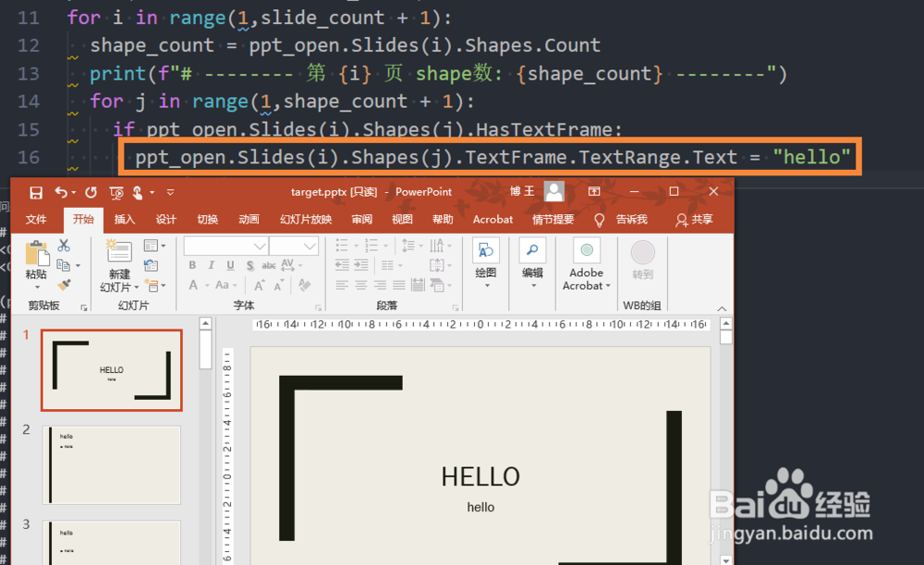This screenshot has width=924, height=565.
Task: Open the Change Case Aa menu
Action: (x=225, y=285)
